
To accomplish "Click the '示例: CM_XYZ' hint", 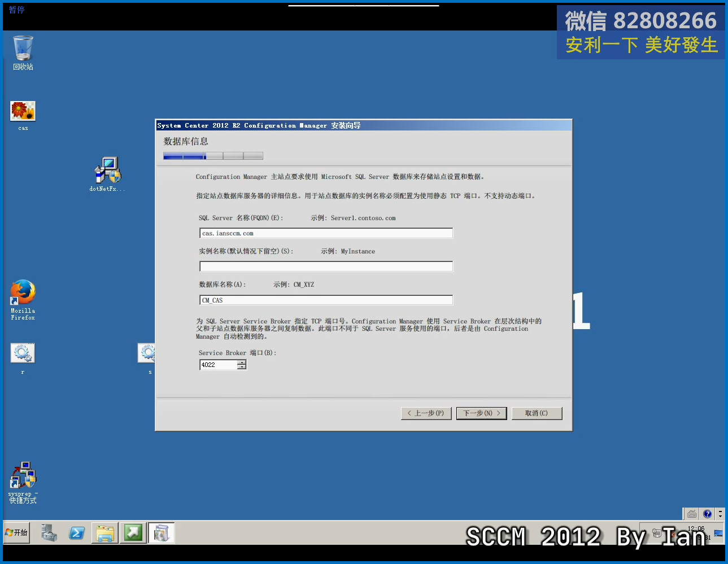I will pos(294,285).
